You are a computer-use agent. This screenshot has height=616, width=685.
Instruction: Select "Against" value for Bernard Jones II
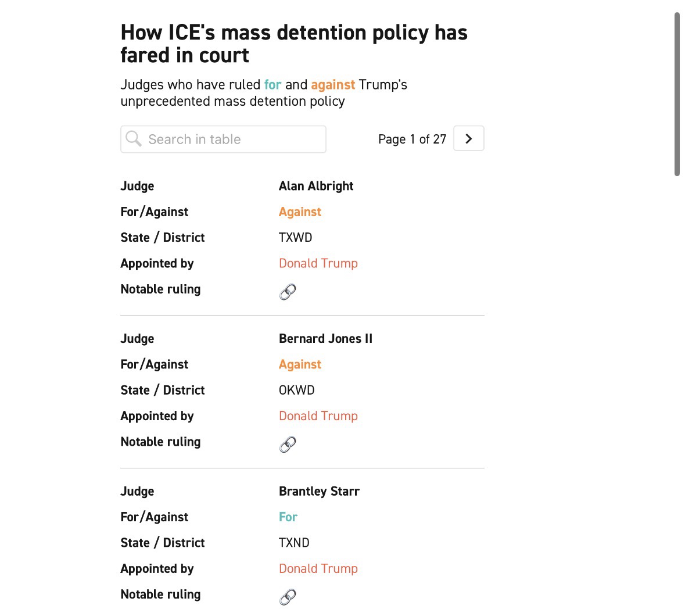pyautogui.click(x=300, y=364)
